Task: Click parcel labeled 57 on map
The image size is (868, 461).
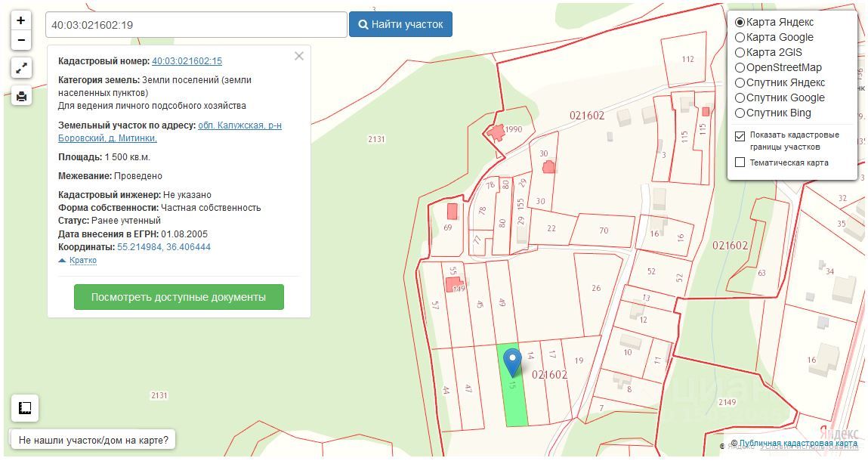Action: click(435, 305)
